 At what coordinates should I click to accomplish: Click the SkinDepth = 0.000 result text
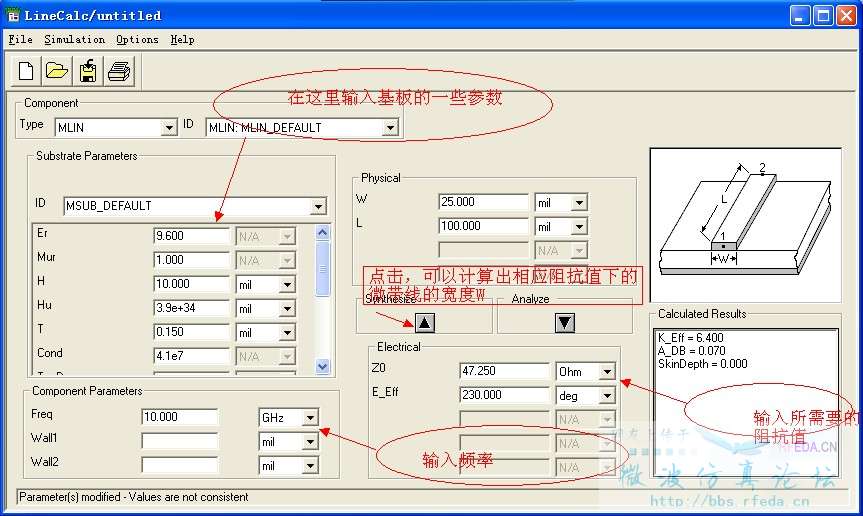pos(703,364)
